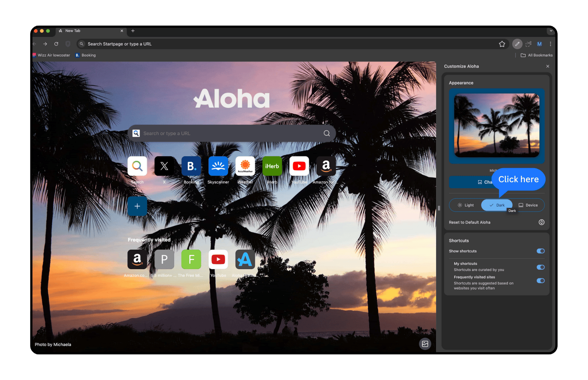Click the pencil Customize icon in the toolbar
This screenshot has height=380, width=588.
[x=517, y=44]
